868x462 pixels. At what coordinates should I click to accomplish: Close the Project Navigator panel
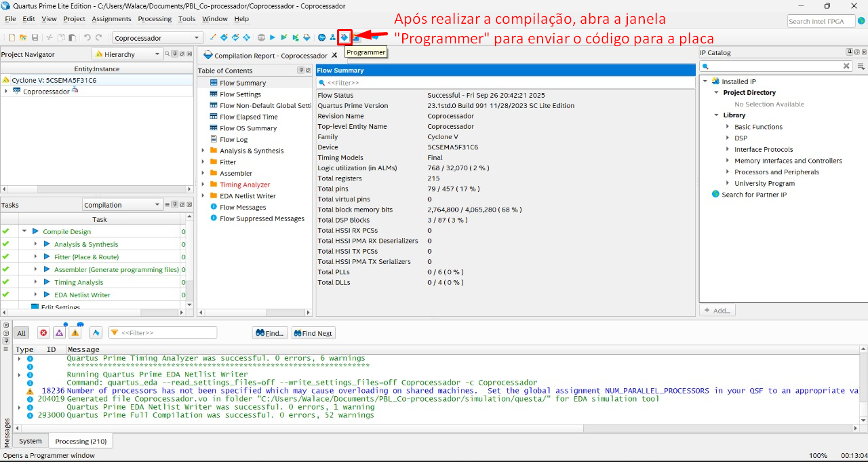click(x=189, y=54)
